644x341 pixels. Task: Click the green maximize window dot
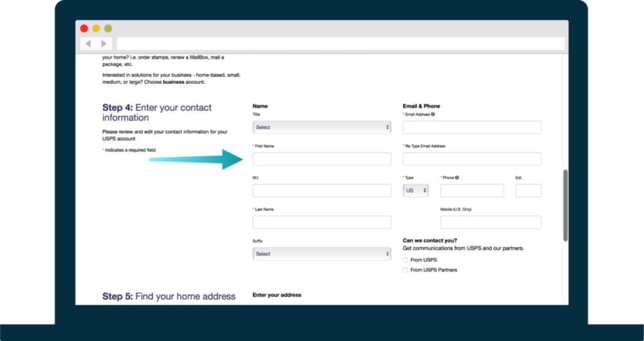point(108,28)
